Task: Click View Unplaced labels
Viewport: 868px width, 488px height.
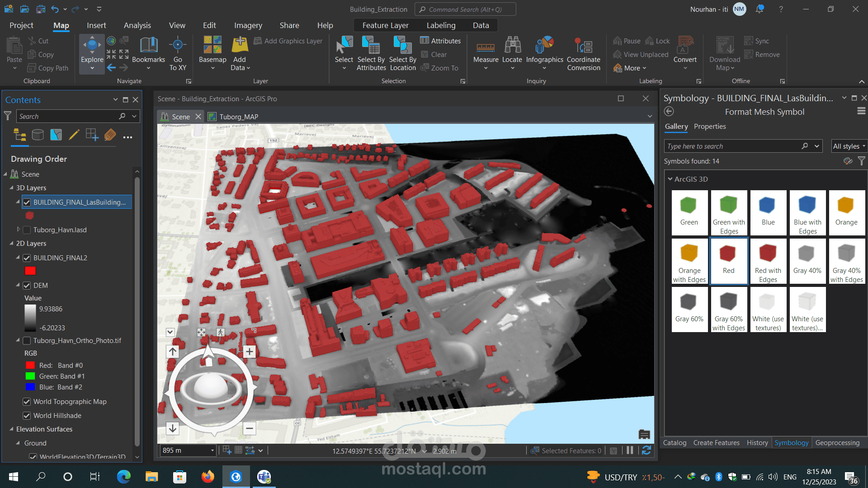Action: 640,54
